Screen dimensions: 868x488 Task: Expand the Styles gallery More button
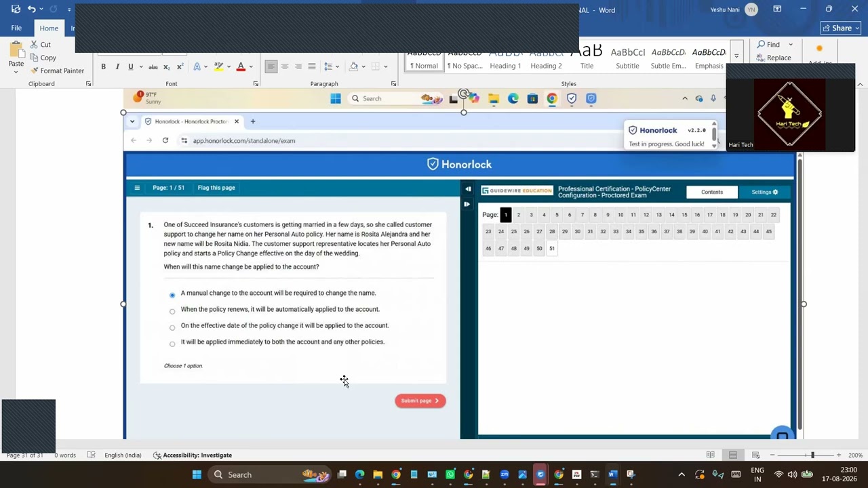point(736,57)
